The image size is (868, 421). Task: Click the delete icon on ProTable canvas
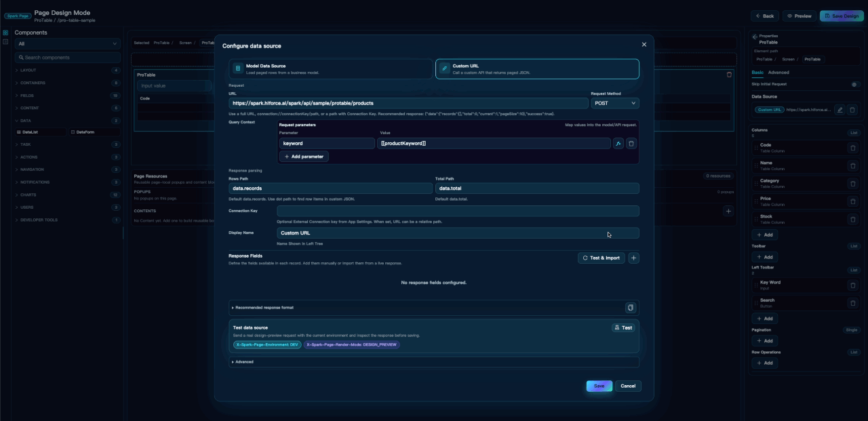pyautogui.click(x=729, y=75)
